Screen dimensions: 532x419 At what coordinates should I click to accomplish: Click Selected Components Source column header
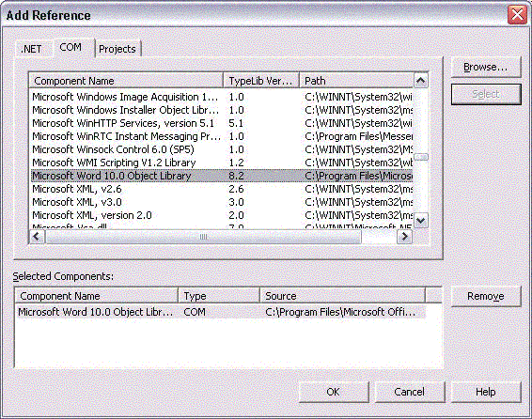[342, 296]
